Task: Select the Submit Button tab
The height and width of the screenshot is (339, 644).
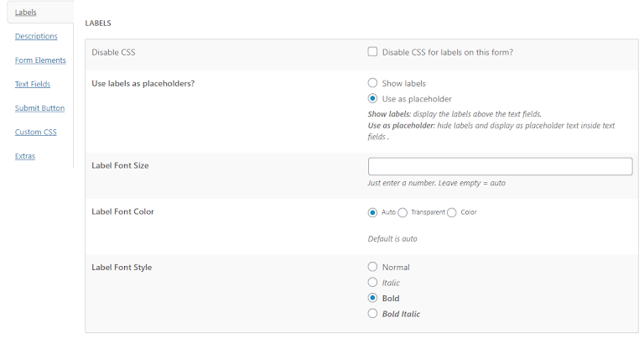Action: coord(39,108)
